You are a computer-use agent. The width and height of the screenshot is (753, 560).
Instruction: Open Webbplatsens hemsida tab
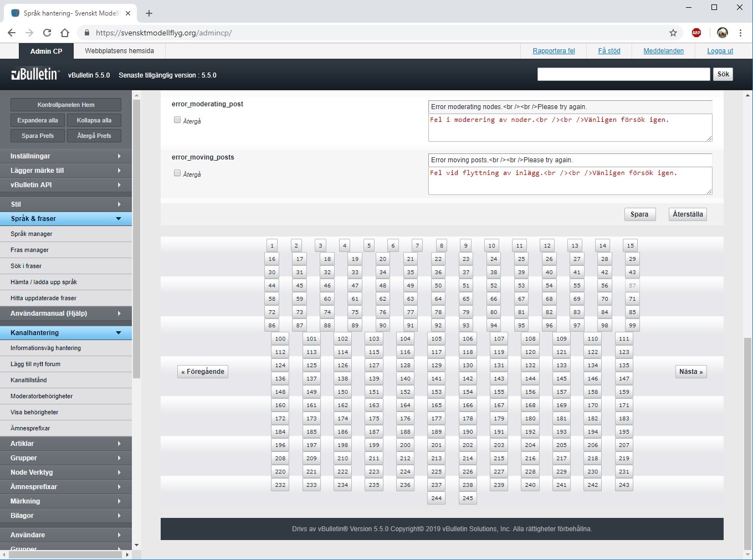[x=119, y=51]
